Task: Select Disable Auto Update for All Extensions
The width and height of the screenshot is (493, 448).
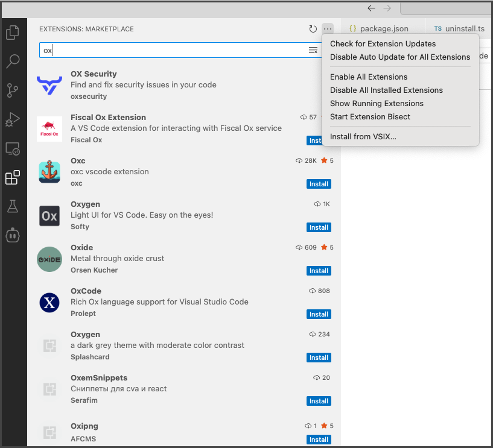Action: tap(400, 57)
